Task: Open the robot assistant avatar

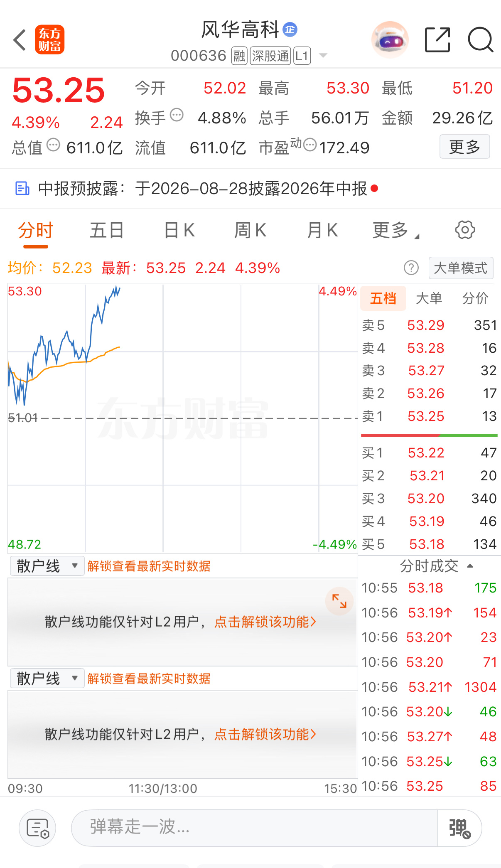Action: tap(390, 40)
